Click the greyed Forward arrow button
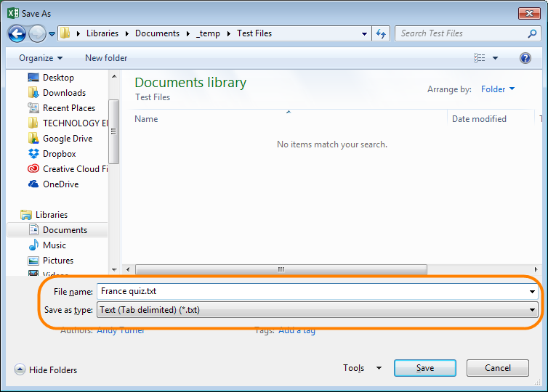Screen dimensions: 548x392 (x=37, y=34)
